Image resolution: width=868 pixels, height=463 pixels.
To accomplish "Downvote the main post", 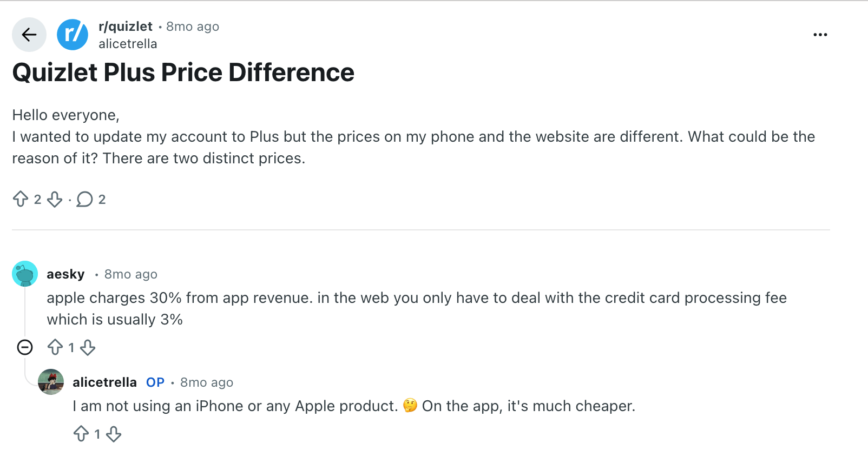I will pos(54,200).
